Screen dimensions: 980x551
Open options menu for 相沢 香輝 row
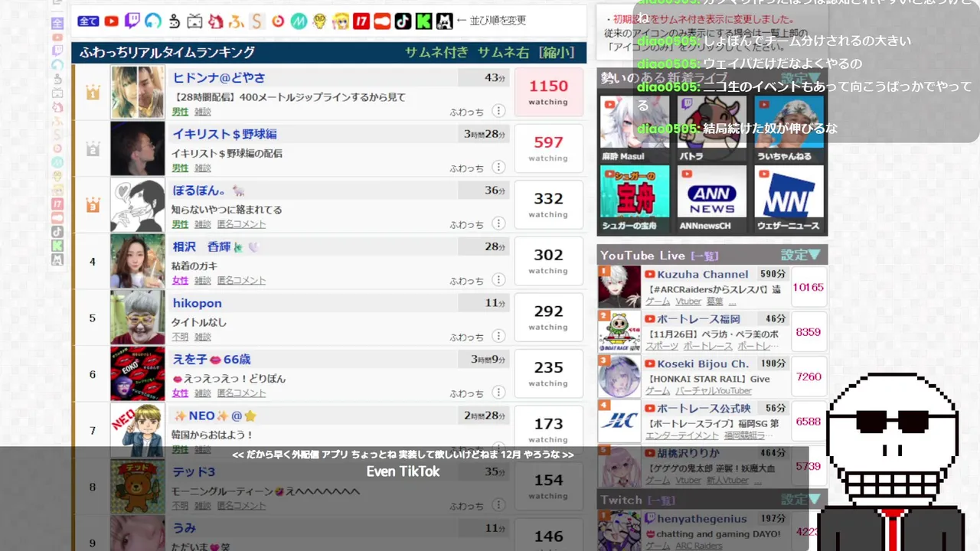point(498,280)
